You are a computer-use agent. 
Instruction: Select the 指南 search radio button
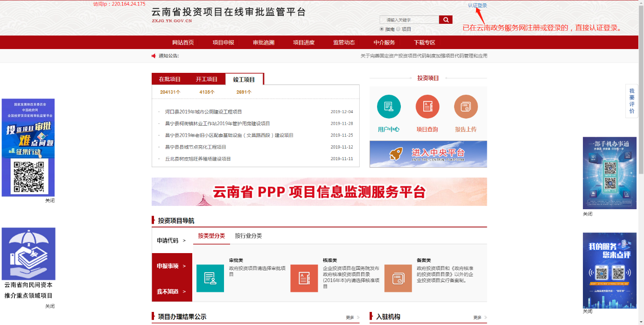click(382, 29)
